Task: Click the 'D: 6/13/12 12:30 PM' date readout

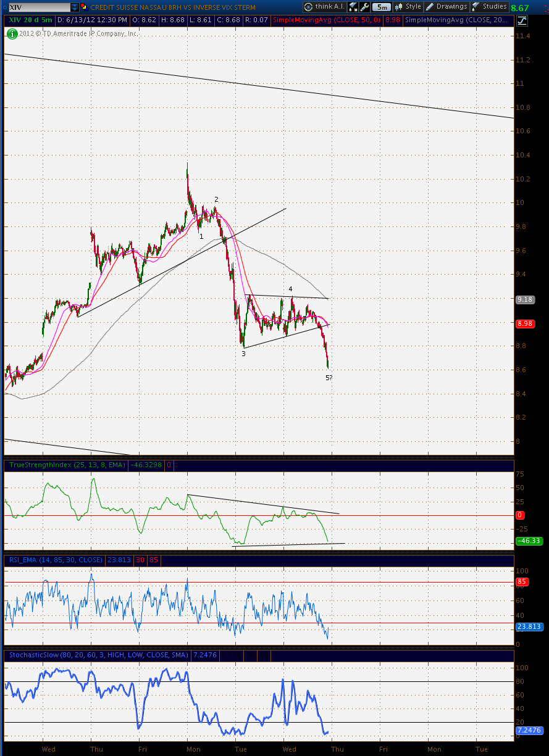Action: (x=91, y=20)
